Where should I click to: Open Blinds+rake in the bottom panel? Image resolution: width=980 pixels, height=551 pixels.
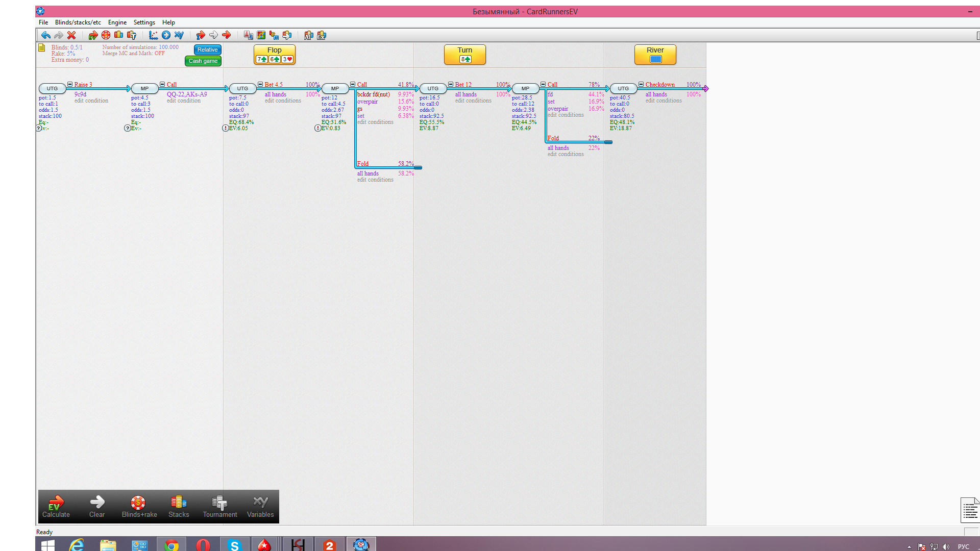(139, 507)
